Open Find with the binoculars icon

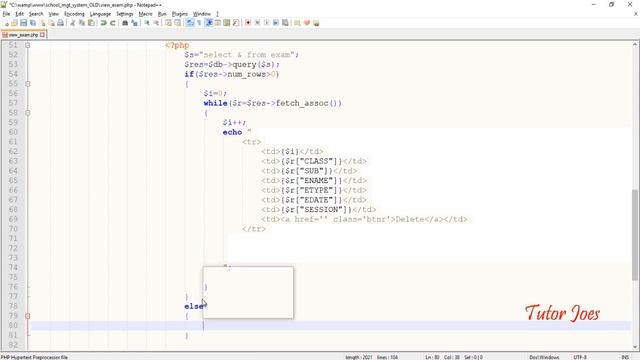125,23
